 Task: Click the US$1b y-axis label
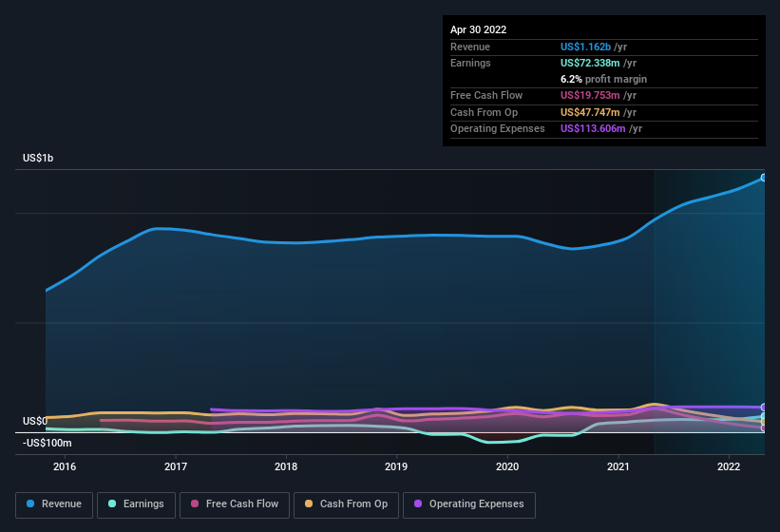[38, 158]
